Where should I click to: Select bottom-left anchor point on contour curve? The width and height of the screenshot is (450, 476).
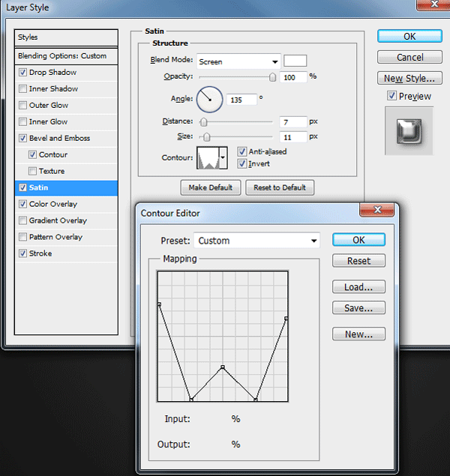pyautogui.click(x=191, y=400)
